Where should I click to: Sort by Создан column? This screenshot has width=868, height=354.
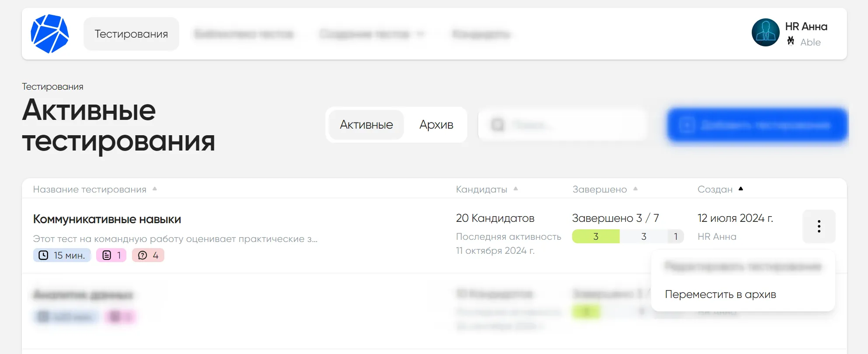coord(720,189)
